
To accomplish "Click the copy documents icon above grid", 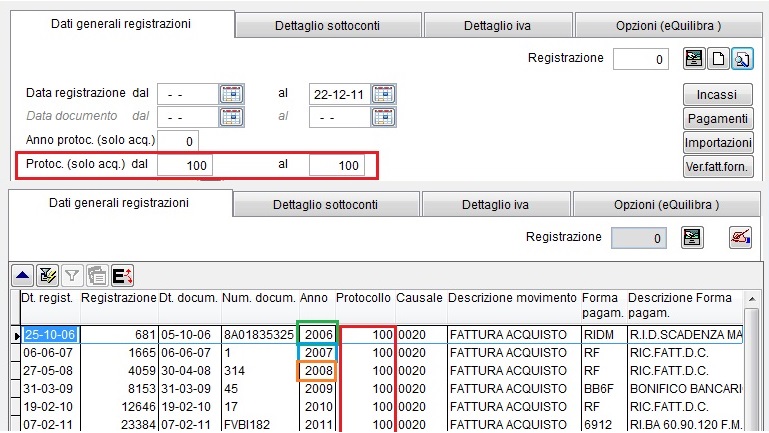I will click(x=98, y=275).
